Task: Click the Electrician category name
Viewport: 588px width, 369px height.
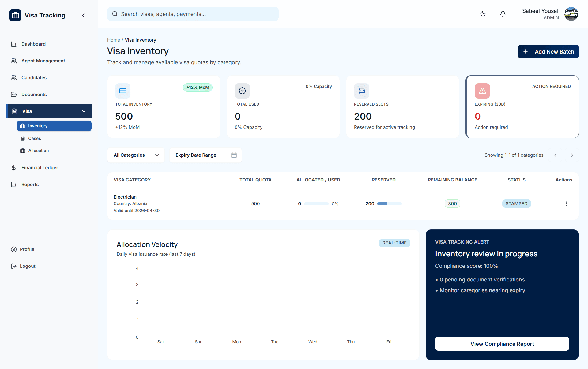Action: [x=125, y=197]
